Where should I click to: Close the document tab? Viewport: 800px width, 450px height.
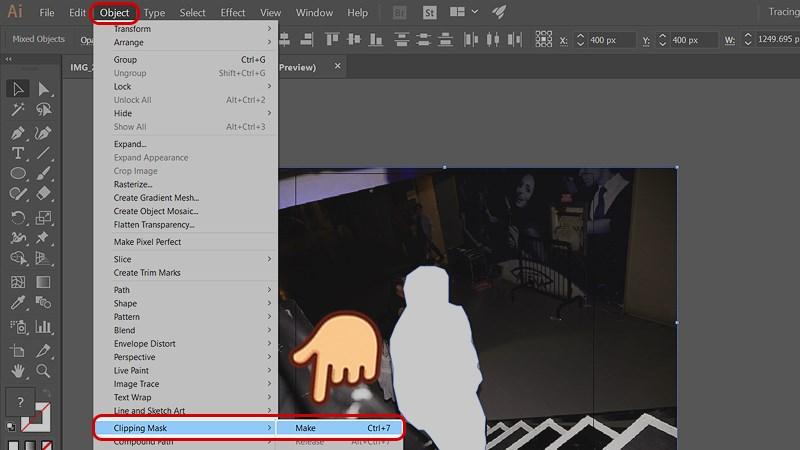[x=337, y=66]
